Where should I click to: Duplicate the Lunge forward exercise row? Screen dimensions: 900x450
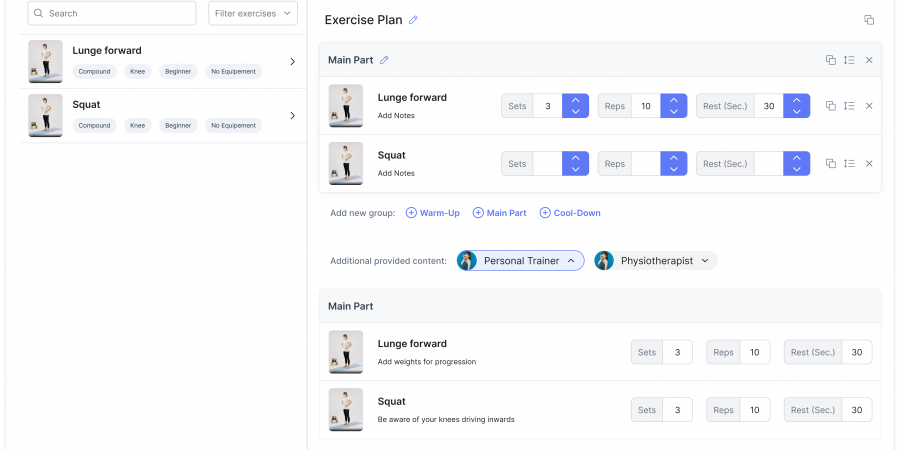pos(830,106)
